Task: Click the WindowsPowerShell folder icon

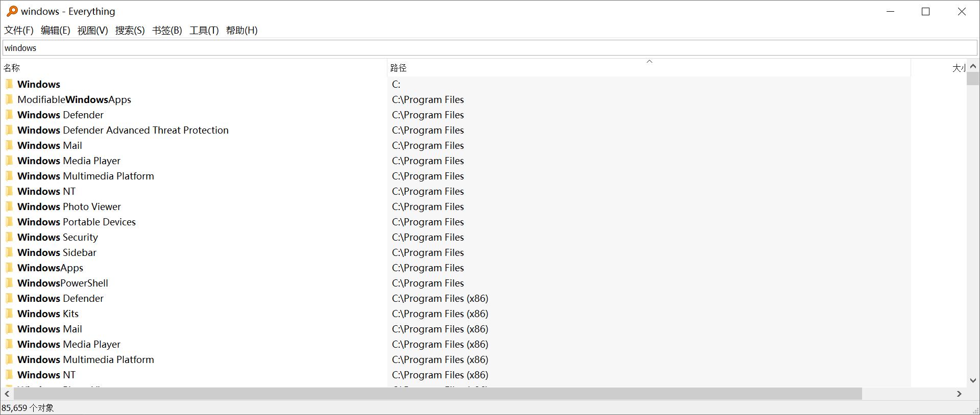Action: 10,283
